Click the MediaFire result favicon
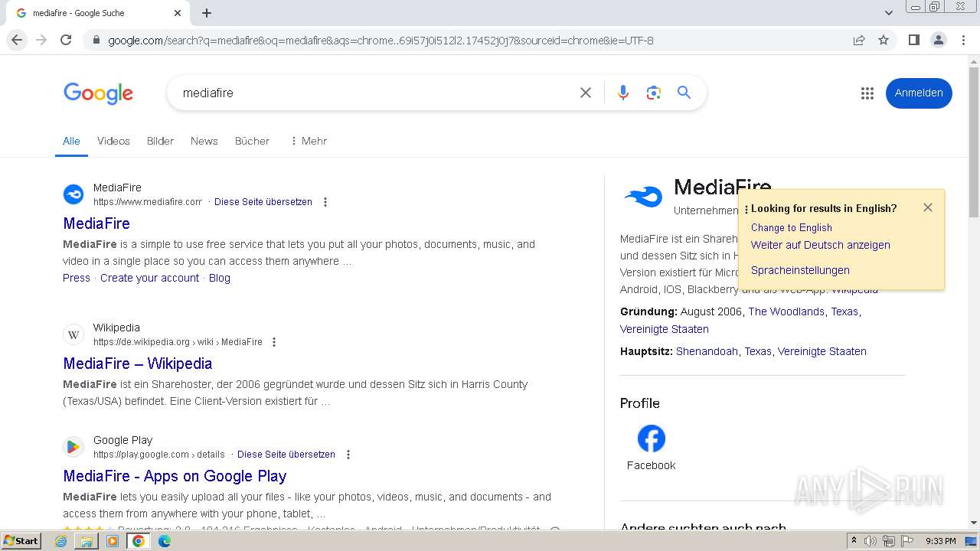The image size is (980, 551). tap(73, 194)
